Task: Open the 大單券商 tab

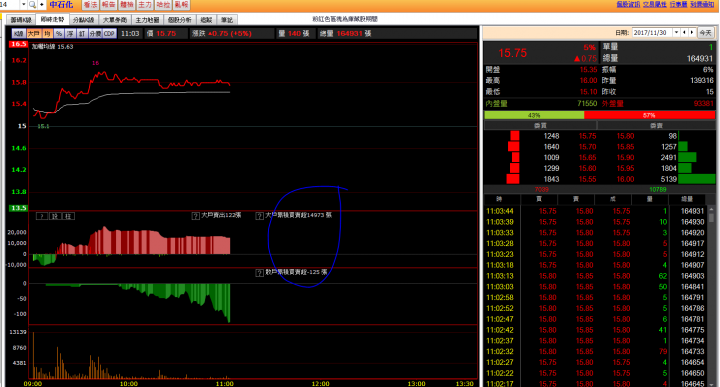Action: 115,20
